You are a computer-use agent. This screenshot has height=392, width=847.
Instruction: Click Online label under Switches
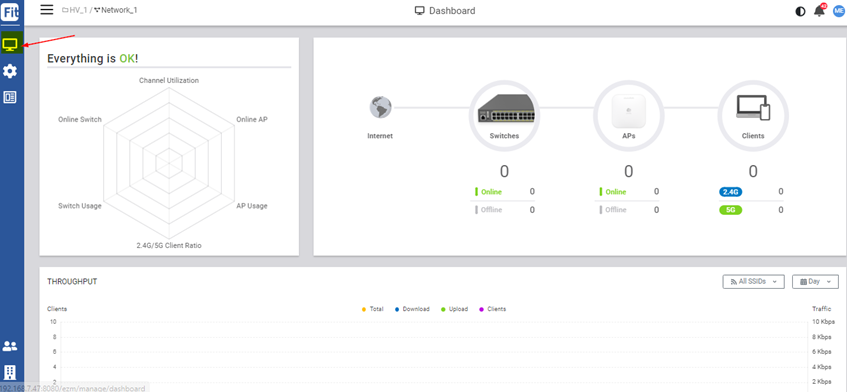pos(492,192)
